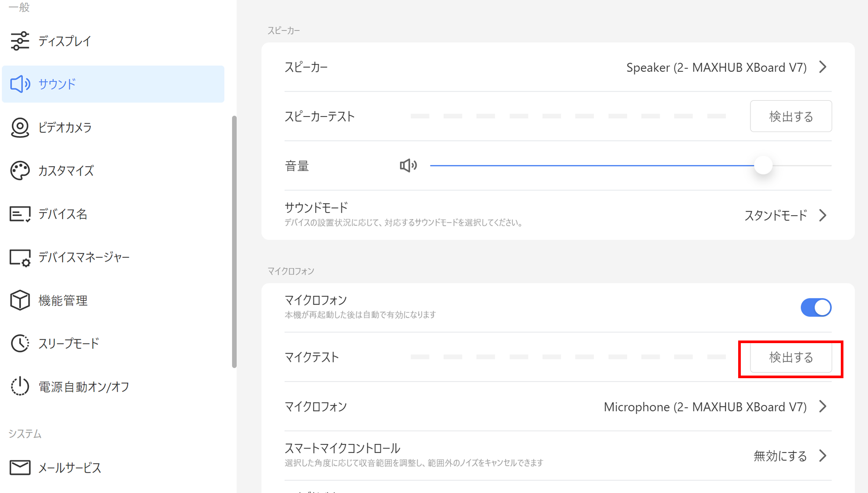Click the Customize palette icon

20,170
